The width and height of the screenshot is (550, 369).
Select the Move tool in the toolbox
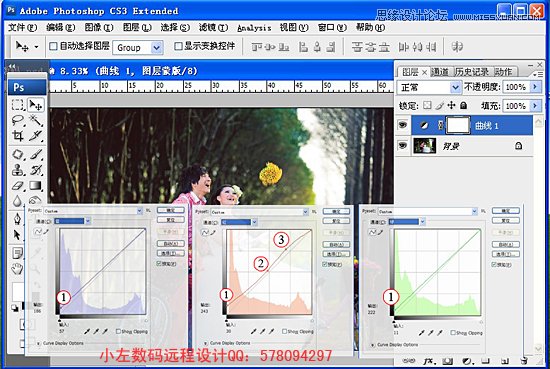point(36,105)
